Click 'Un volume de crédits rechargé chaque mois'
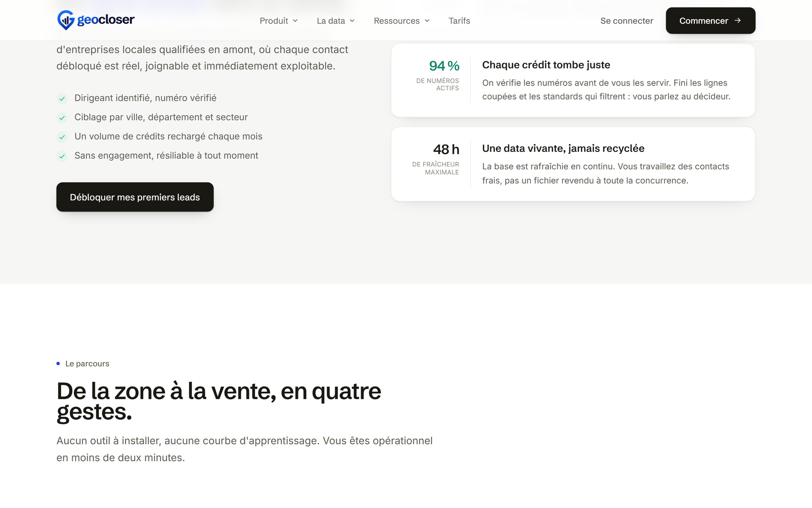 (168, 136)
